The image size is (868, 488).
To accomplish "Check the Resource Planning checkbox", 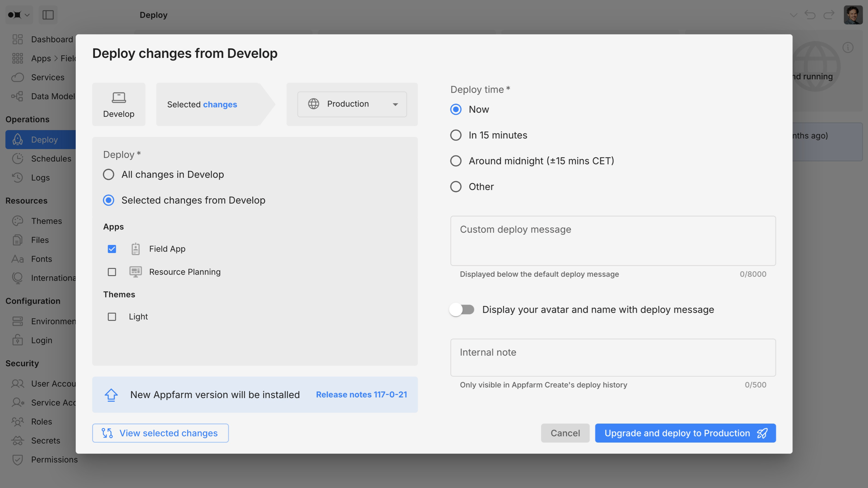I will click(112, 272).
